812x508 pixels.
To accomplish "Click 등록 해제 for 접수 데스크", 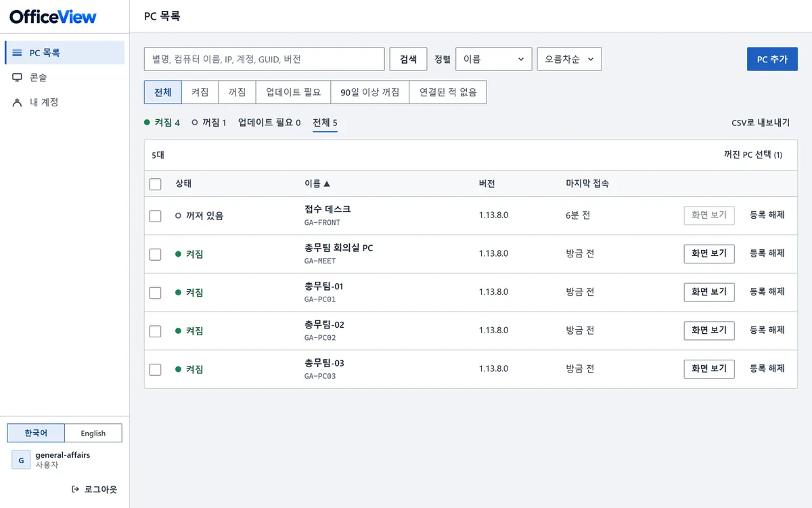I will click(767, 215).
